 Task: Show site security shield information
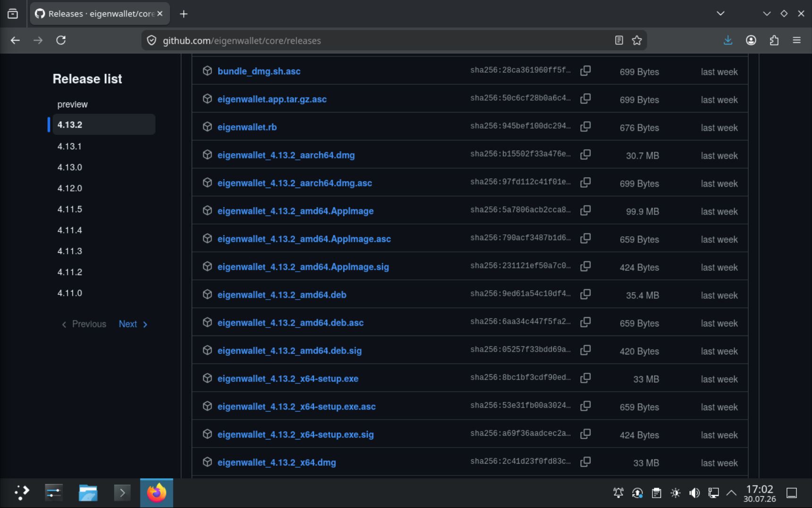tap(152, 41)
